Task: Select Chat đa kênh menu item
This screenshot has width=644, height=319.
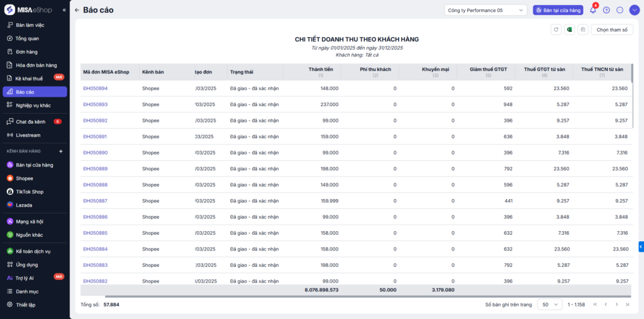Action: pyautogui.click(x=30, y=121)
